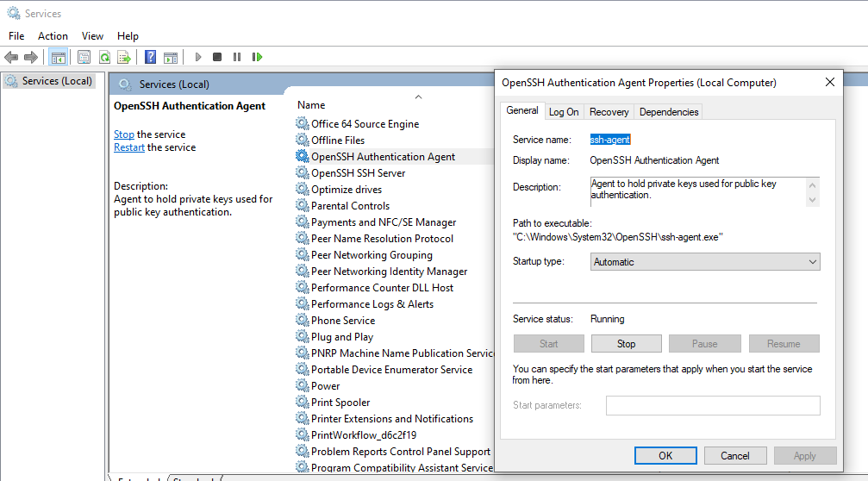
Task: Click gear icon beside Parental Controls
Action: pyautogui.click(x=302, y=205)
